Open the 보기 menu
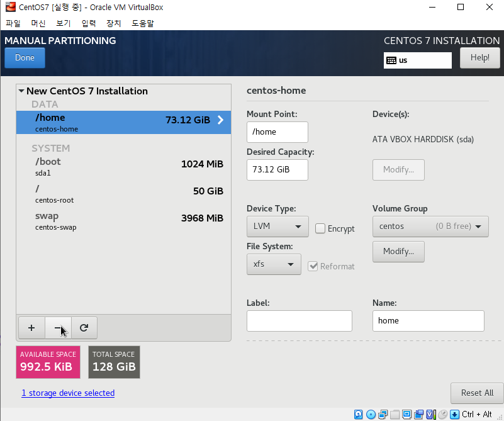Screen dimensions: 504x421 (x=63, y=23)
